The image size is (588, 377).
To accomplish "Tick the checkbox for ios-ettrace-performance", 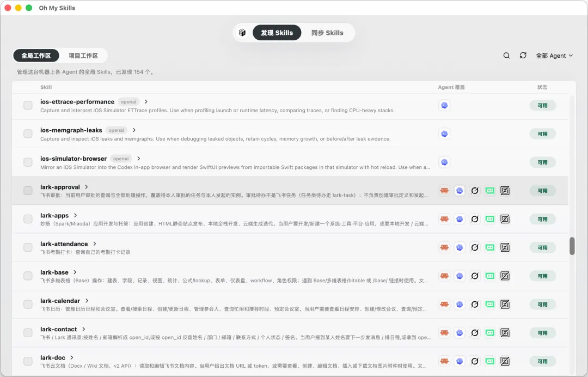I will click(28, 105).
